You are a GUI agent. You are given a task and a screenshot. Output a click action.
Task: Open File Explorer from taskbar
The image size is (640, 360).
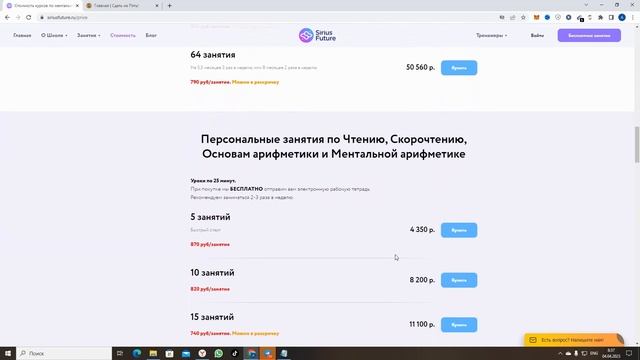coord(153,353)
